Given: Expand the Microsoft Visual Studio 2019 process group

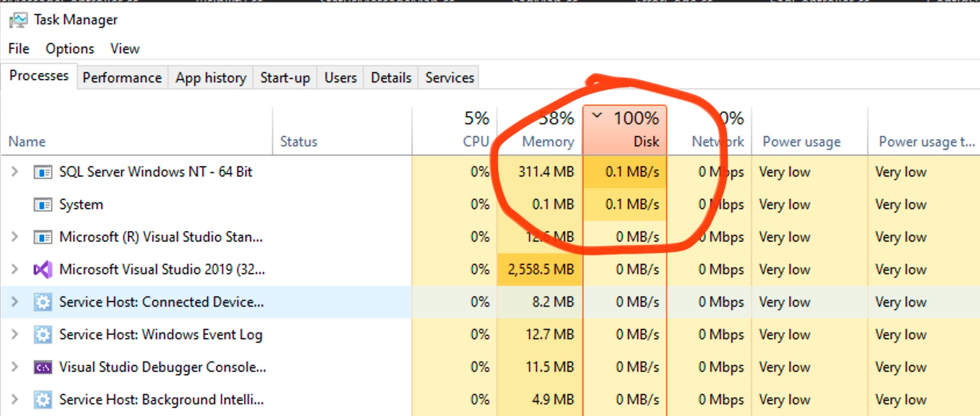Looking at the screenshot, I should tap(15, 270).
